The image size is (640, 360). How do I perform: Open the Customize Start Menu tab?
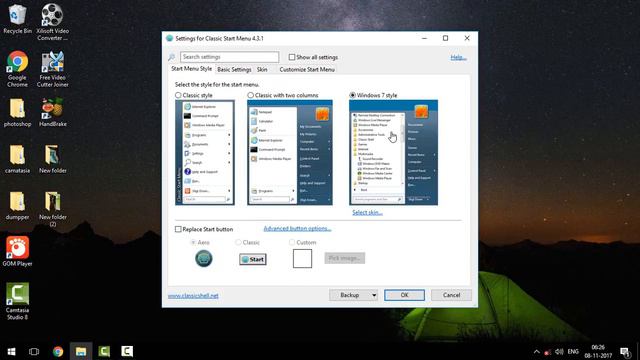click(x=307, y=69)
